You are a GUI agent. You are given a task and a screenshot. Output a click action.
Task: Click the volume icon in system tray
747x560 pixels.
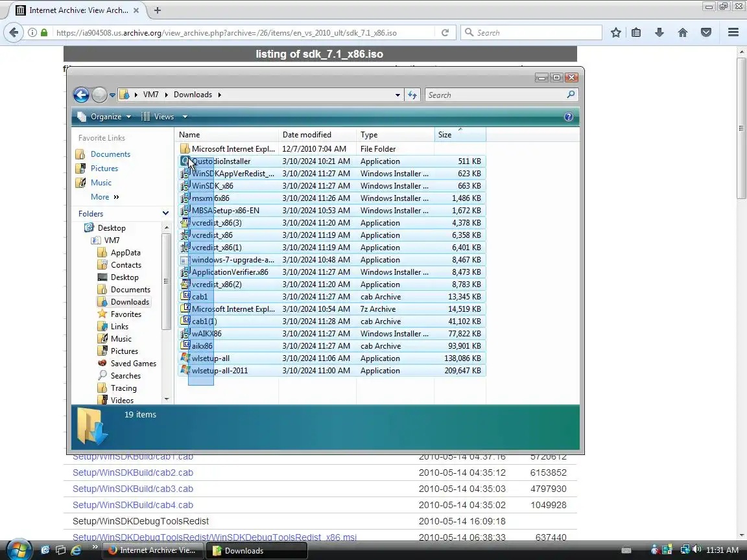coord(696,550)
